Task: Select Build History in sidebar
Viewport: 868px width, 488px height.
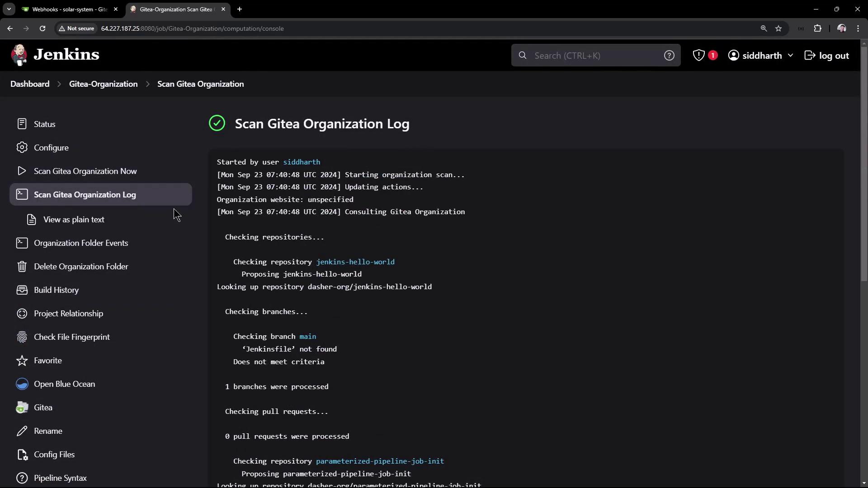Action: coord(56,290)
